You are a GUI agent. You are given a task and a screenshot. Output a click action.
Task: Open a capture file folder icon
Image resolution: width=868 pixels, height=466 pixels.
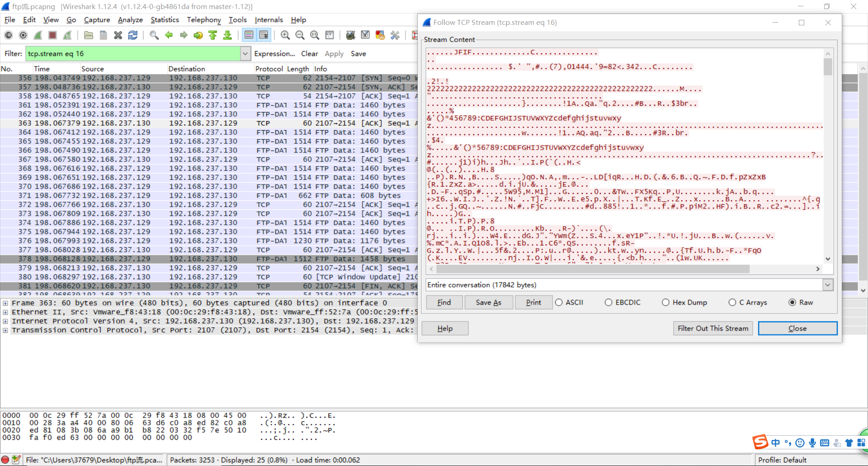[x=89, y=35]
